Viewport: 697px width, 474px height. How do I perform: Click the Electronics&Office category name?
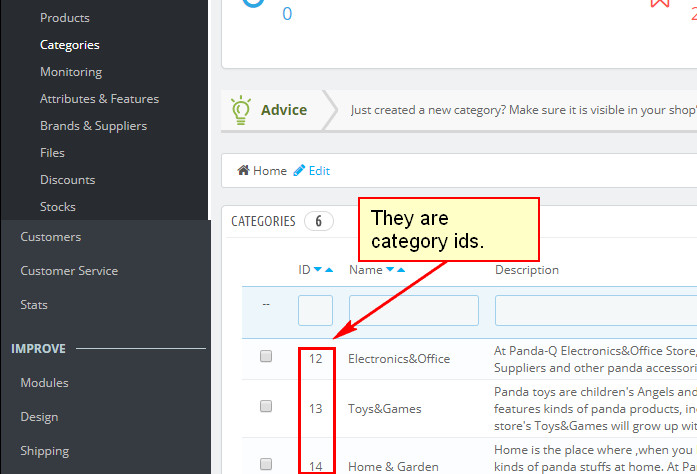tap(399, 359)
